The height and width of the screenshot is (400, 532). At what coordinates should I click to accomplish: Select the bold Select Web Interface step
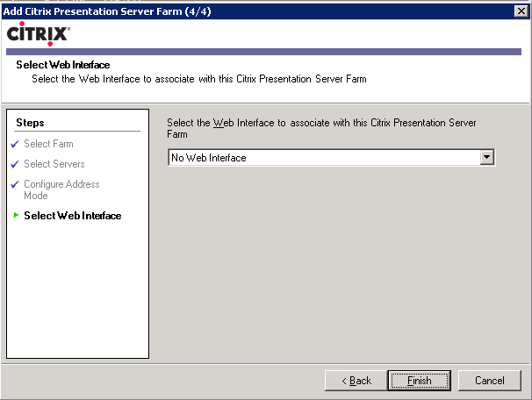click(x=72, y=216)
